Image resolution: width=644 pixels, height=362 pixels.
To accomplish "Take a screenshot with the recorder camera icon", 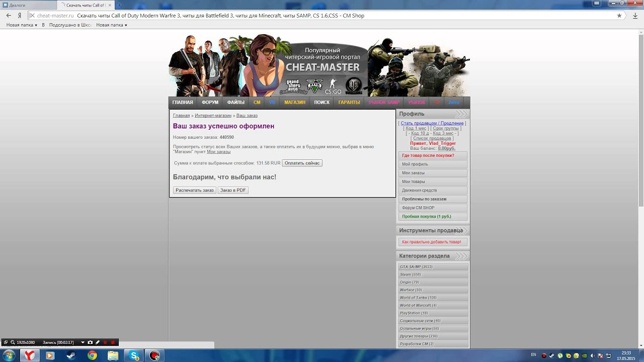I will pos(90,342).
